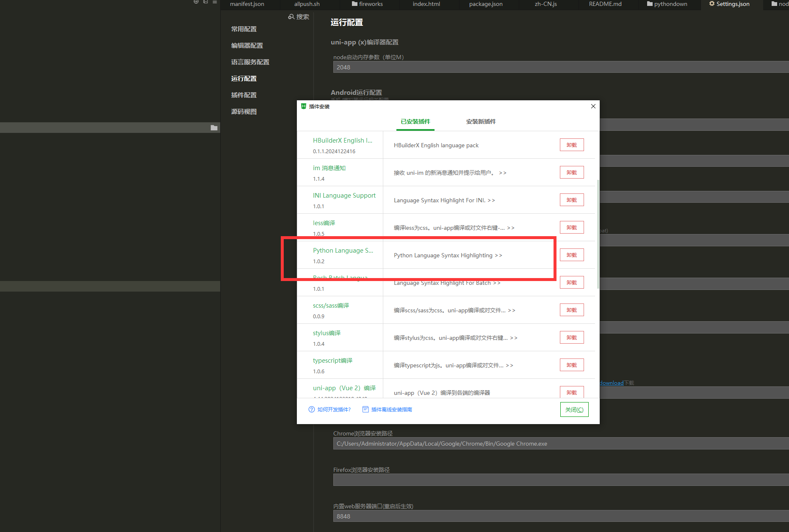Expand the im 消息通知 plugin description via >>
Image resolution: width=789 pixels, height=532 pixels.
pos(502,173)
